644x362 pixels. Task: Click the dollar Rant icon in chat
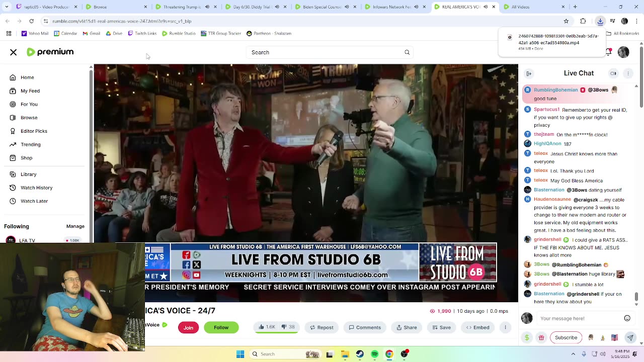pyautogui.click(x=527, y=338)
